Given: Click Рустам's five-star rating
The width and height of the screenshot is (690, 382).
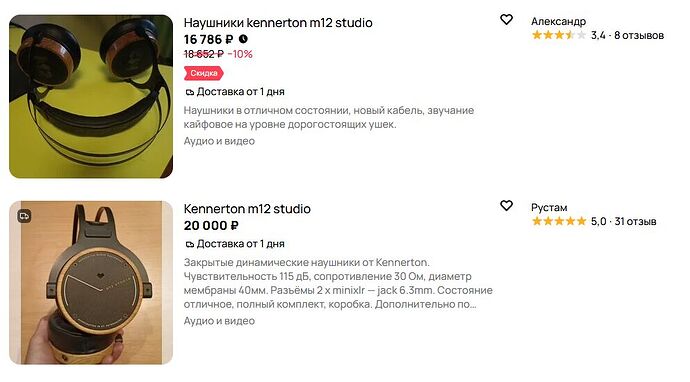Looking at the screenshot, I should coord(559,221).
